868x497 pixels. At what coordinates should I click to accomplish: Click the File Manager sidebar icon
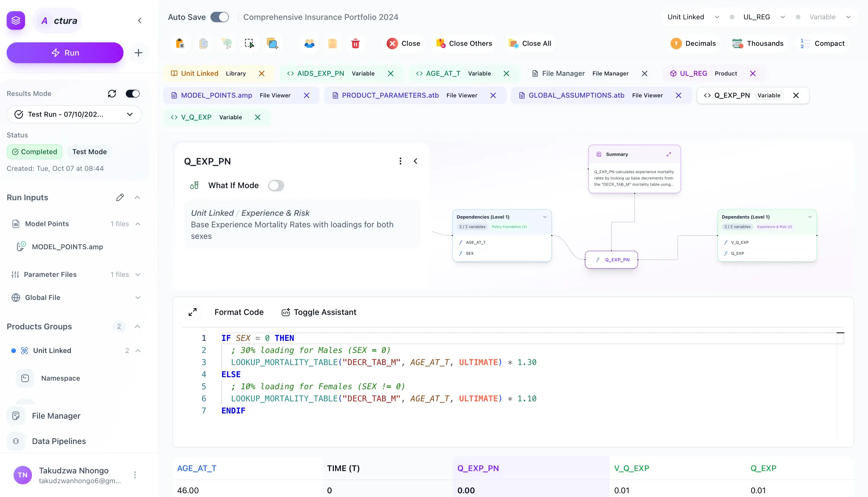(16, 416)
